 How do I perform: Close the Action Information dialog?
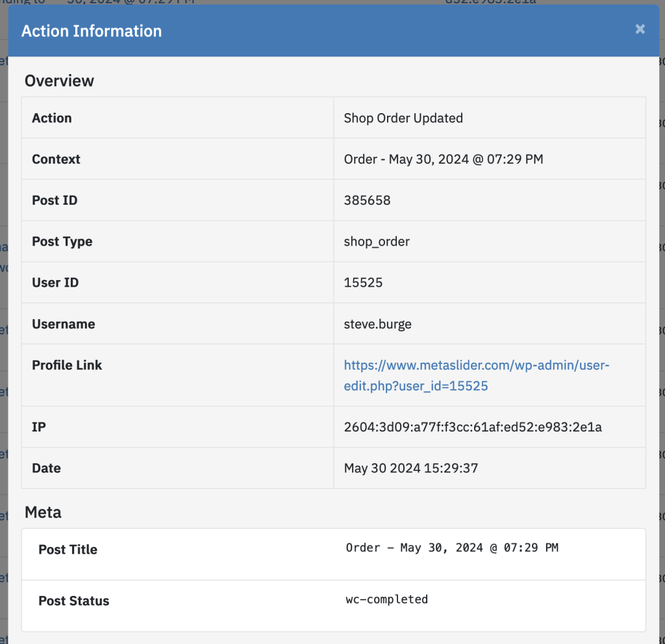(640, 29)
